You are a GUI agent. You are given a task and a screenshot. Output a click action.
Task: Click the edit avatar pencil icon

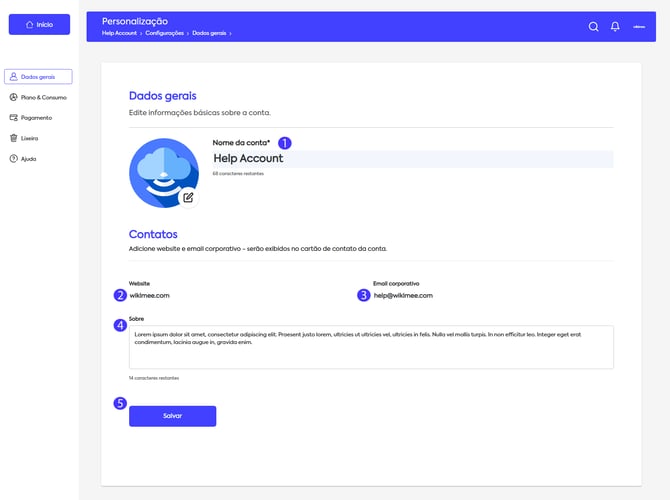[187, 197]
